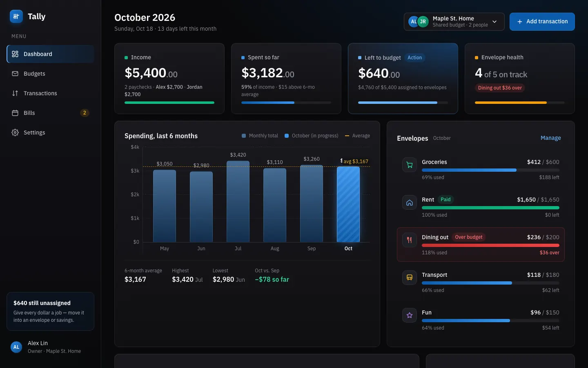Click the Fun star icon

pos(410,315)
